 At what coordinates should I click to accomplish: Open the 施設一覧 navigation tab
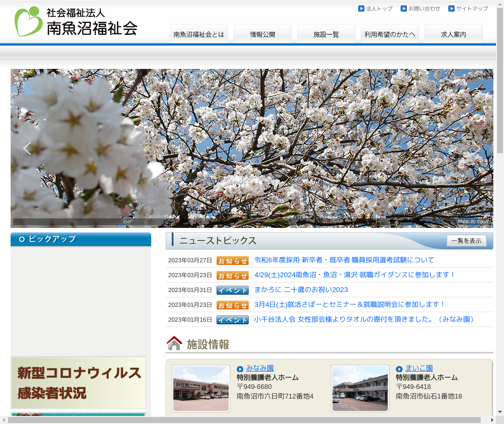coord(326,34)
